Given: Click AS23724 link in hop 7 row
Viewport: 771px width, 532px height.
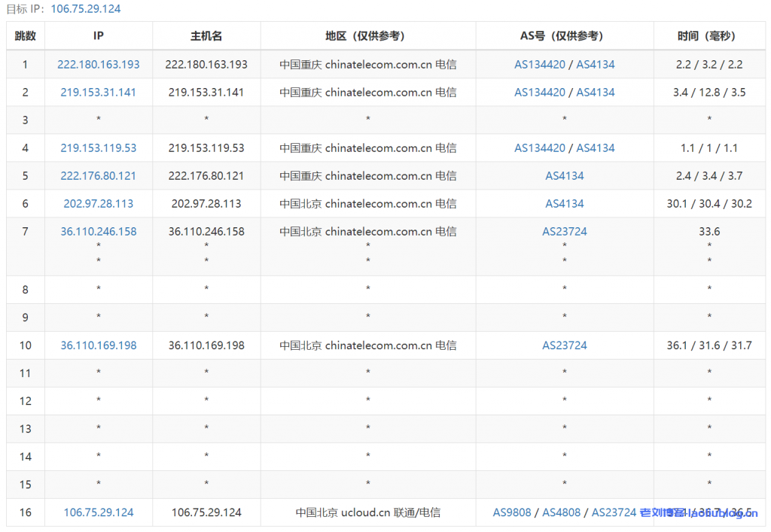Looking at the screenshot, I should (x=565, y=232).
